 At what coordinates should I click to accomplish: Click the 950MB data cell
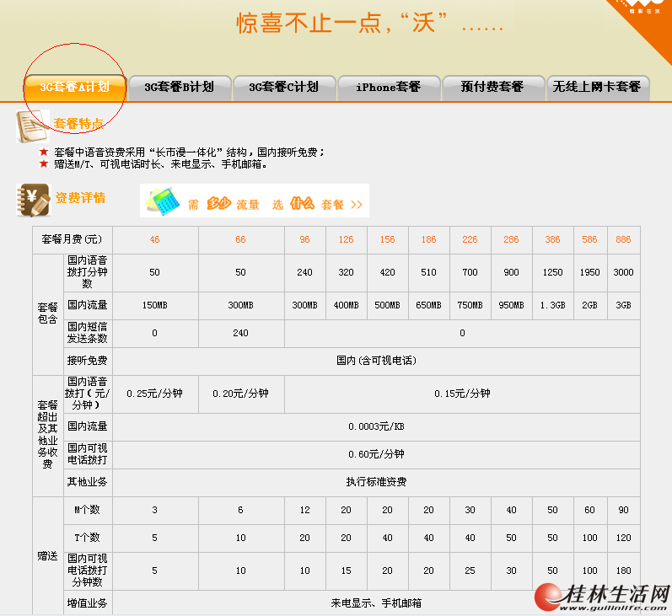511,305
